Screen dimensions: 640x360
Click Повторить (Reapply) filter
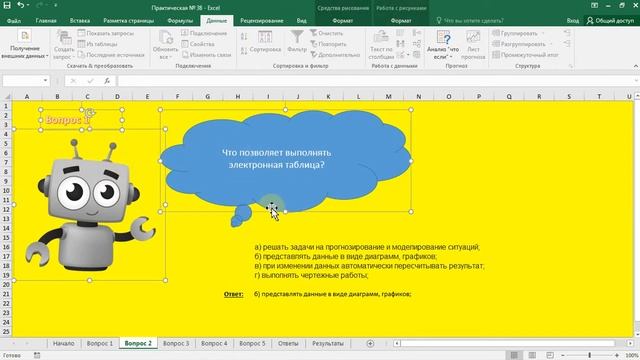click(328, 44)
